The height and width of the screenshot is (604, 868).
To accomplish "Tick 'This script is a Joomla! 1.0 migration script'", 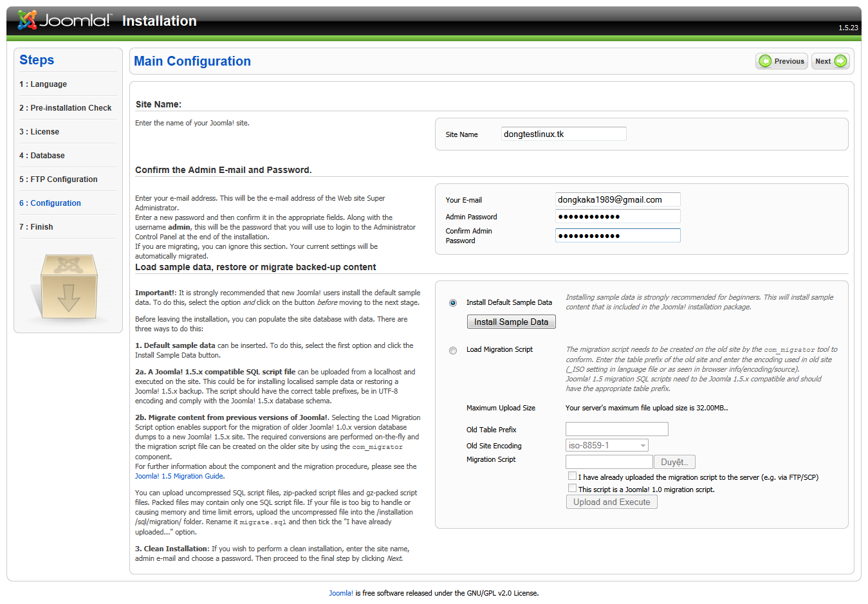I will click(x=572, y=488).
